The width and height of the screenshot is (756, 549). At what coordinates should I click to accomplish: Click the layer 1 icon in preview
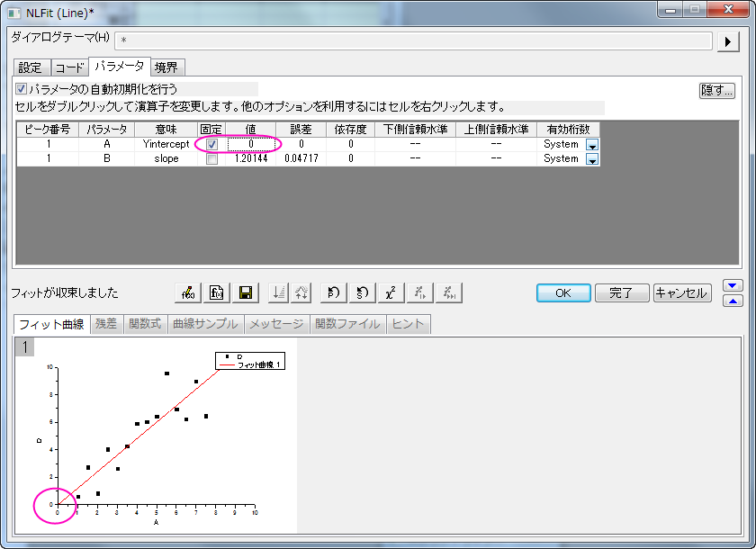pos(25,347)
